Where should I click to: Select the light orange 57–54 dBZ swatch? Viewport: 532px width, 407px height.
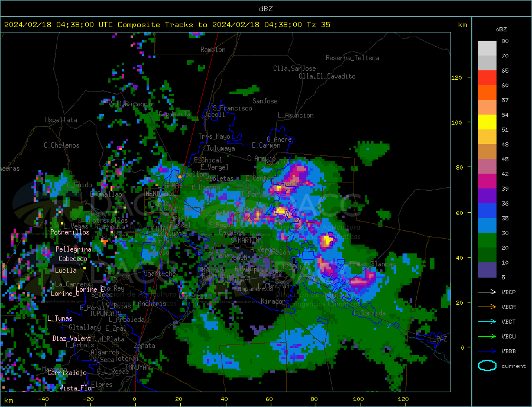[487, 107]
